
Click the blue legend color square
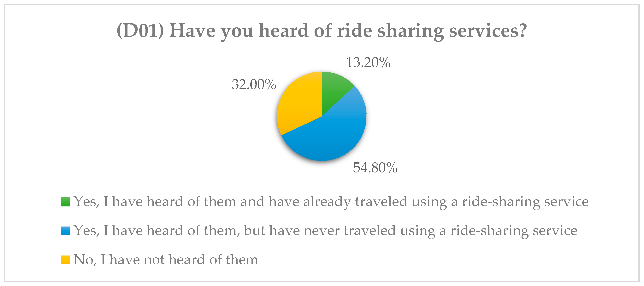point(65,231)
